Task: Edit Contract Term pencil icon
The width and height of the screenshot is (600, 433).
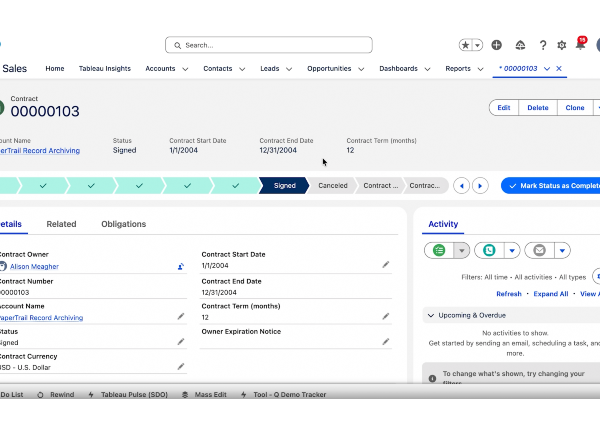Action: click(386, 316)
